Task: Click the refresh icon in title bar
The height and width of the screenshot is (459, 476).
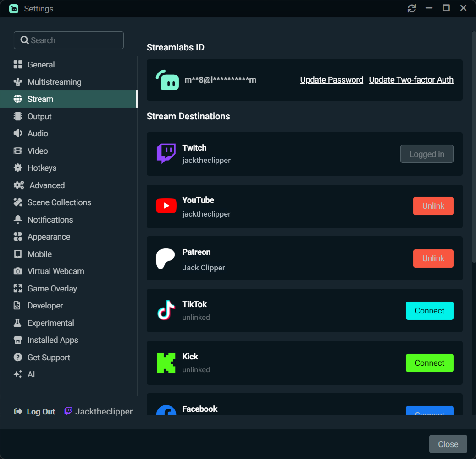Action: pos(412,8)
